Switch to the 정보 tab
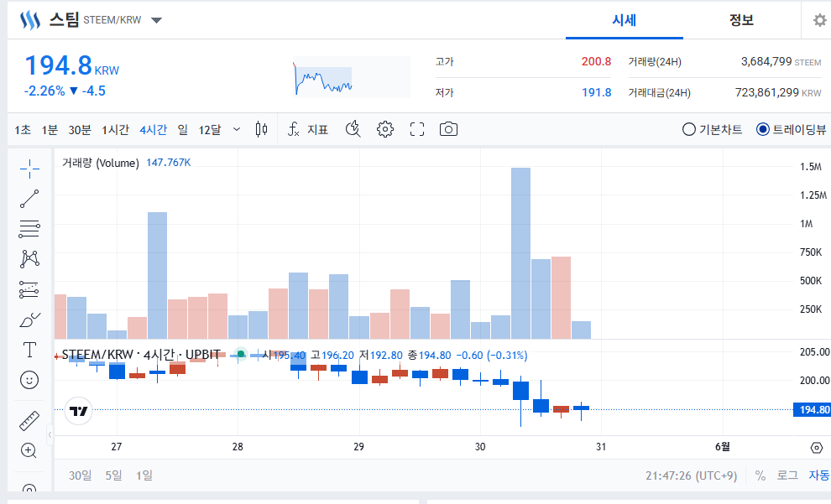This screenshot has width=831, height=504. point(741,20)
